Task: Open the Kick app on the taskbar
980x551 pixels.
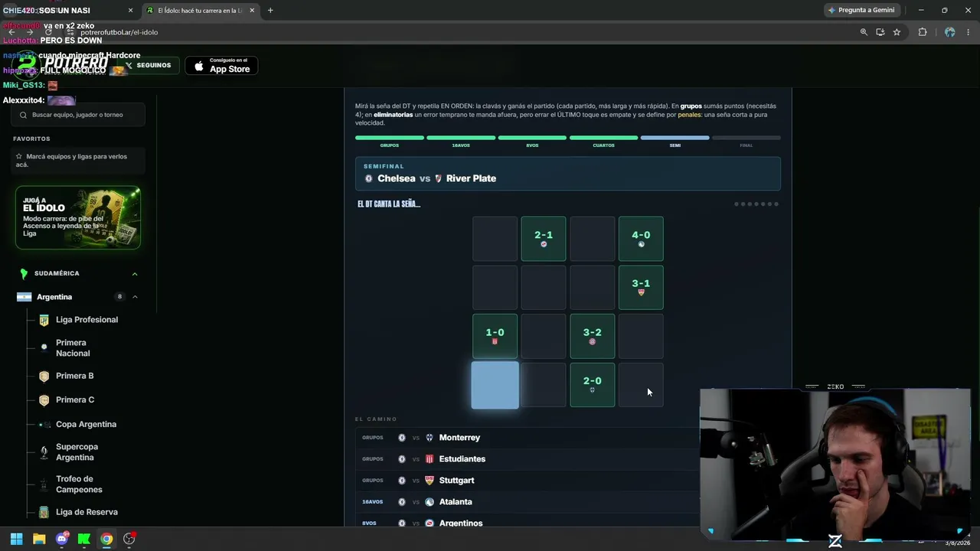Action: click(x=84, y=539)
